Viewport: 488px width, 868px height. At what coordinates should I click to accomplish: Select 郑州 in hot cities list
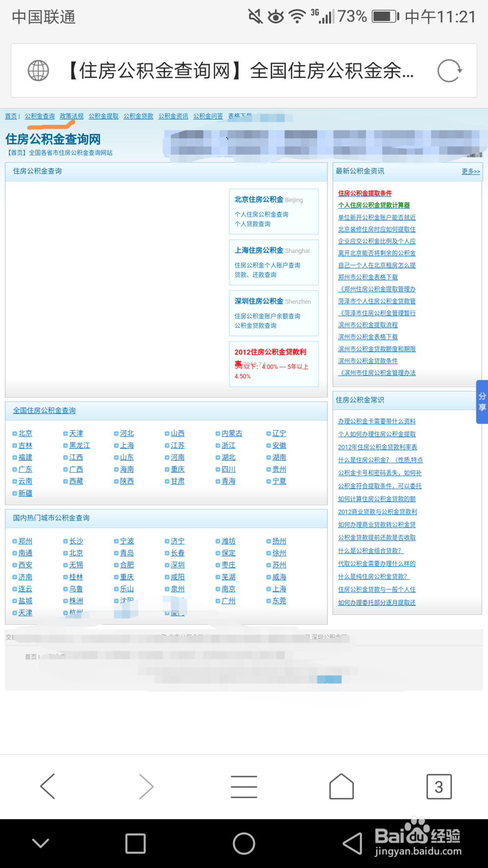click(25, 541)
